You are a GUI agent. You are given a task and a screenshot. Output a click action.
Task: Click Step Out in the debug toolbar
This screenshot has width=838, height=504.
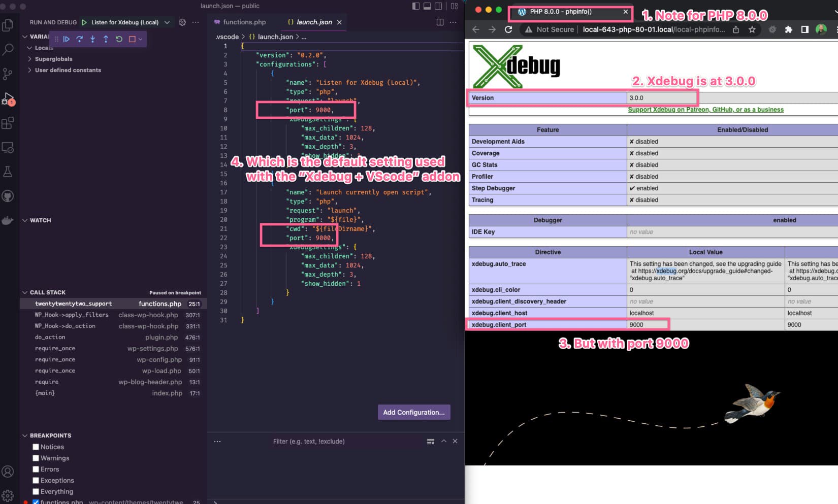106,39
